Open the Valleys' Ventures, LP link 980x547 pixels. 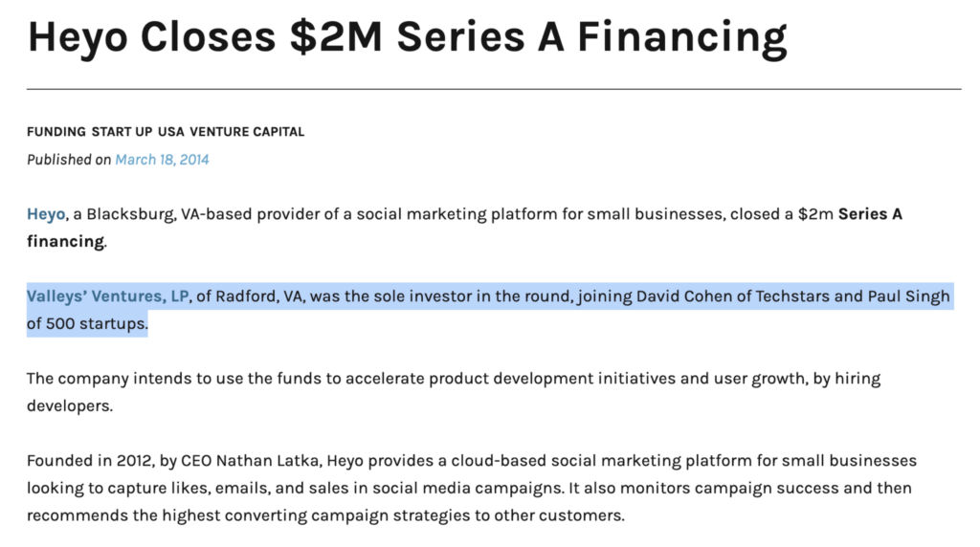pos(107,296)
